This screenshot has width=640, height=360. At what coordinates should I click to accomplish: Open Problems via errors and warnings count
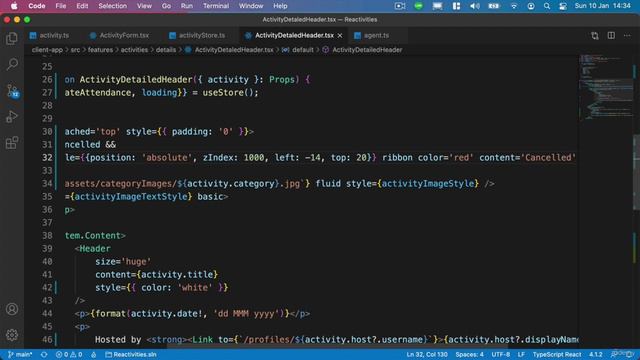(69, 354)
